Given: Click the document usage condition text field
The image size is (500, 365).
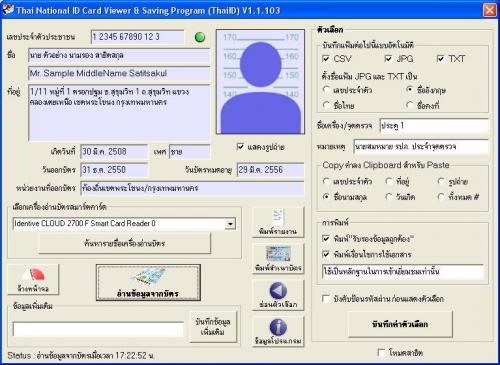Looking at the screenshot, I should point(403,271).
